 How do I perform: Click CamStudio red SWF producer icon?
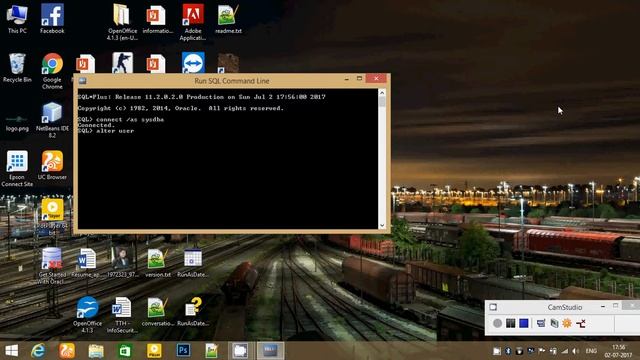coord(580,323)
